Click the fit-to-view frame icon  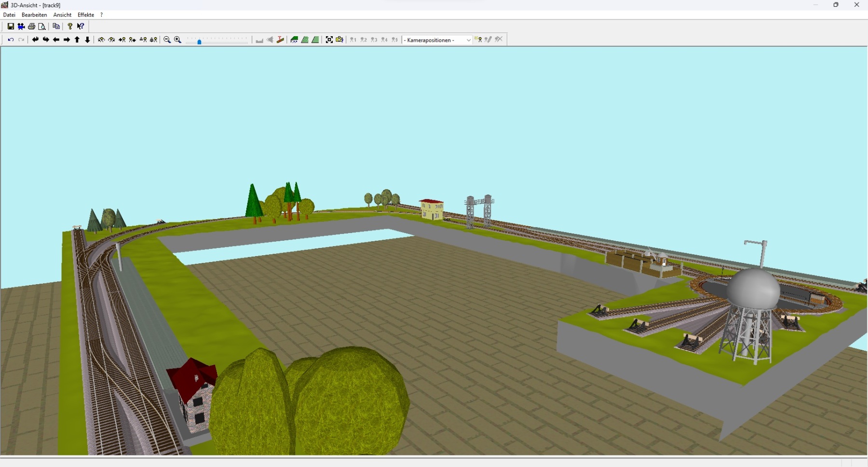(x=329, y=40)
